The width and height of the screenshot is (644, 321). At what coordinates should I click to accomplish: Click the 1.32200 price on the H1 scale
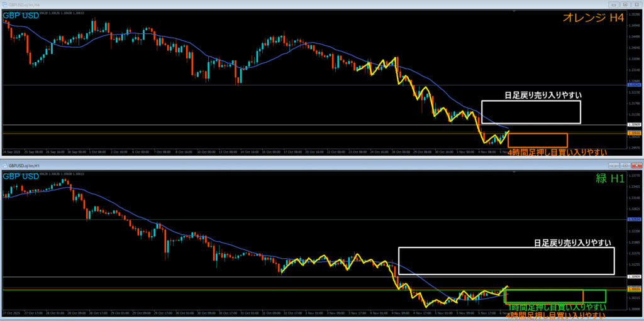pos(634,231)
